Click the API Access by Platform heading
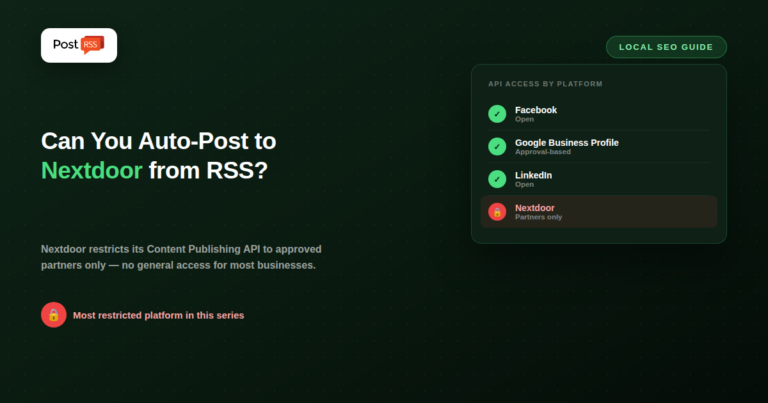 click(545, 84)
